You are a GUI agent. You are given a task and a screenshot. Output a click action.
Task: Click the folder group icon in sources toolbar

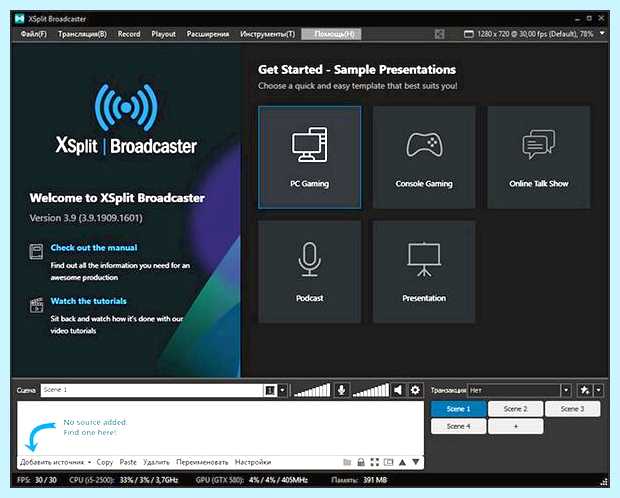[347, 462]
